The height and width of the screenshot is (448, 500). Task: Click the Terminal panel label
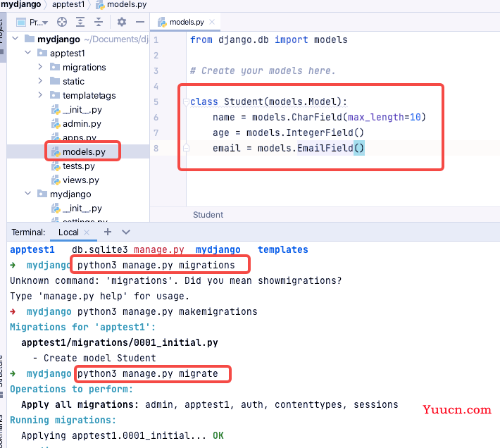pyautogui.click(x=28, y=232)
